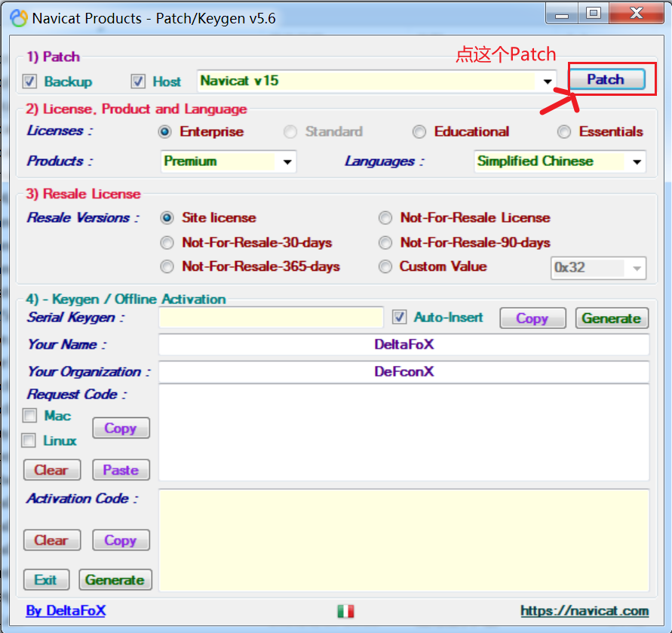Image resolution: width=672 pixels, height=633 pixels.
Task: Click Clear under Request Code
Action: pyautogui.click(x=52, y=470)
